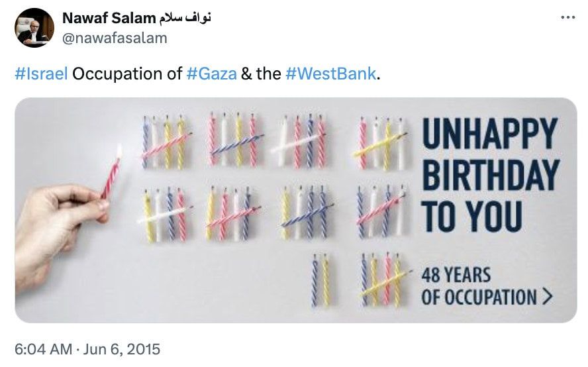Click the "UNHAPPY BIRTHDAY TO YOU" headline
The image size is (588, 367).
pos(490,175)
